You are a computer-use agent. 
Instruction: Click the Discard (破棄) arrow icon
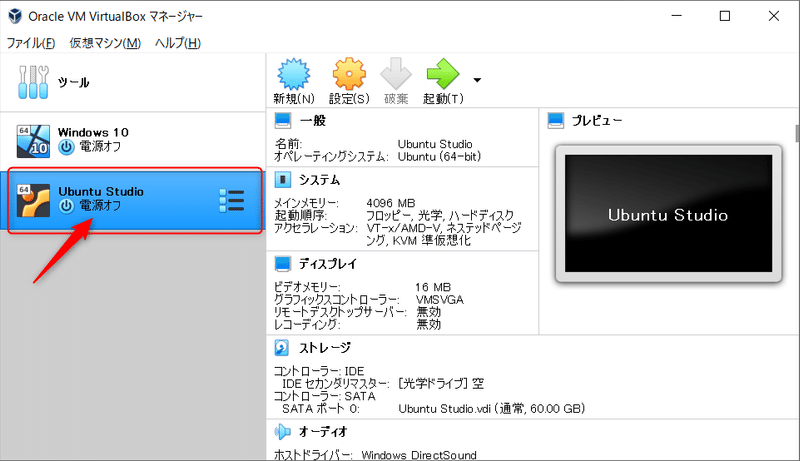[x=396, y=74]
